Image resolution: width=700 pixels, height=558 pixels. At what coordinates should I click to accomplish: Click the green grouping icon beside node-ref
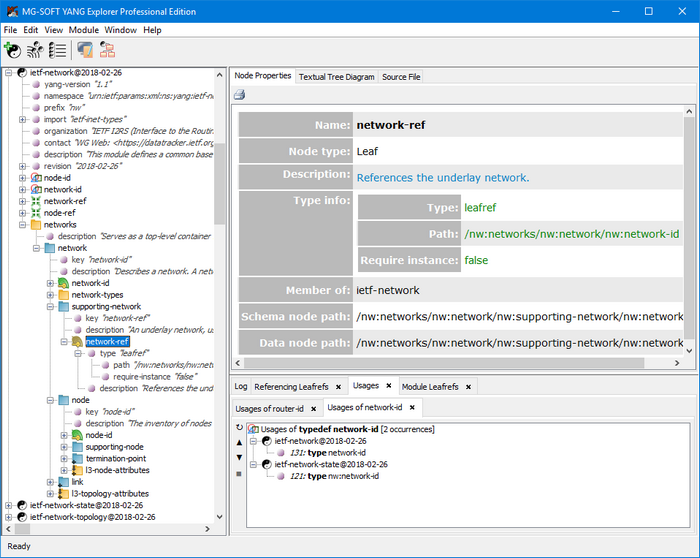pos(36,213)
